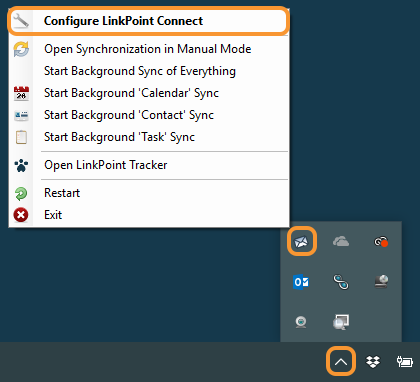Click the contact card icon
Image resolution: width=420 pixels, height=382 pixels.
pyautogui.click(x=21, y=115)
